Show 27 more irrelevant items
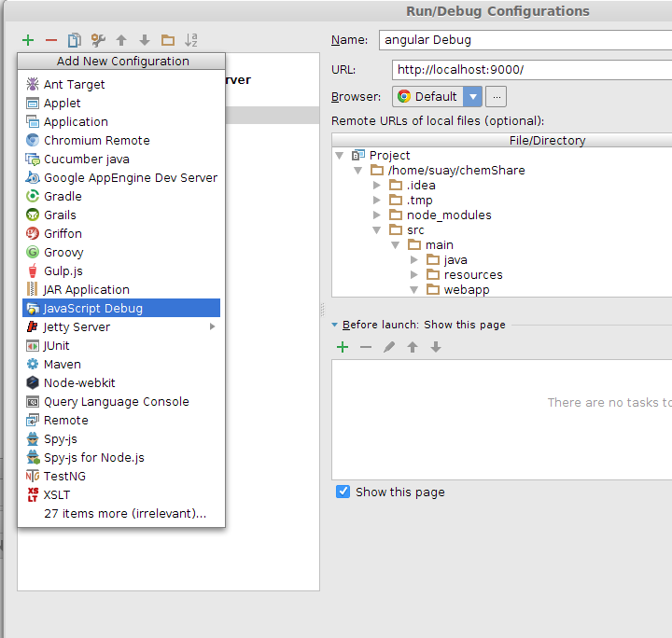 tap(121, 513)
